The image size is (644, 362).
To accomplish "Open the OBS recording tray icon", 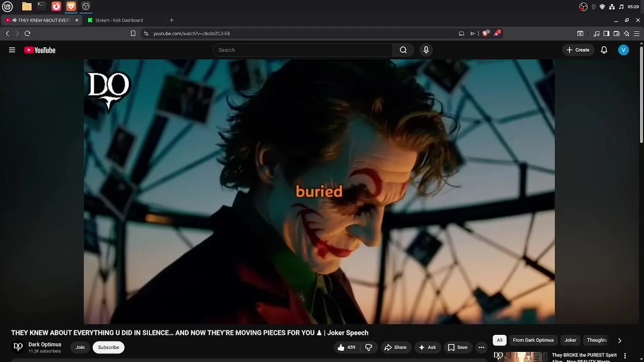I will (584, 7).
